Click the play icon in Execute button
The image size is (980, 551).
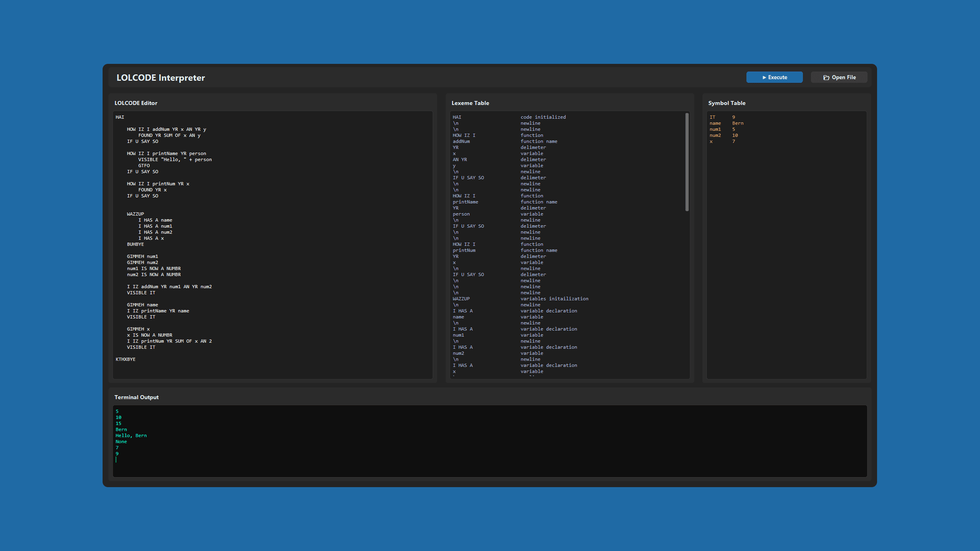(x=764, y=78)
